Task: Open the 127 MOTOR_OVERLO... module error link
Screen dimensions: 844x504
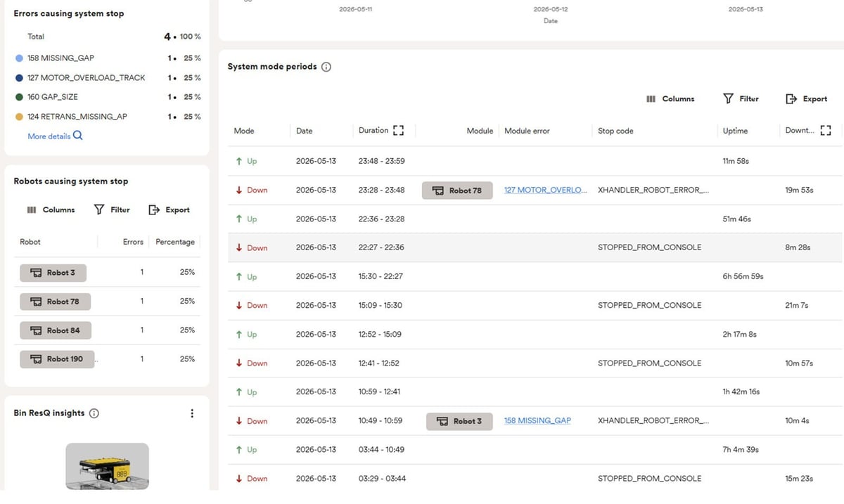Action: (545, 190)
